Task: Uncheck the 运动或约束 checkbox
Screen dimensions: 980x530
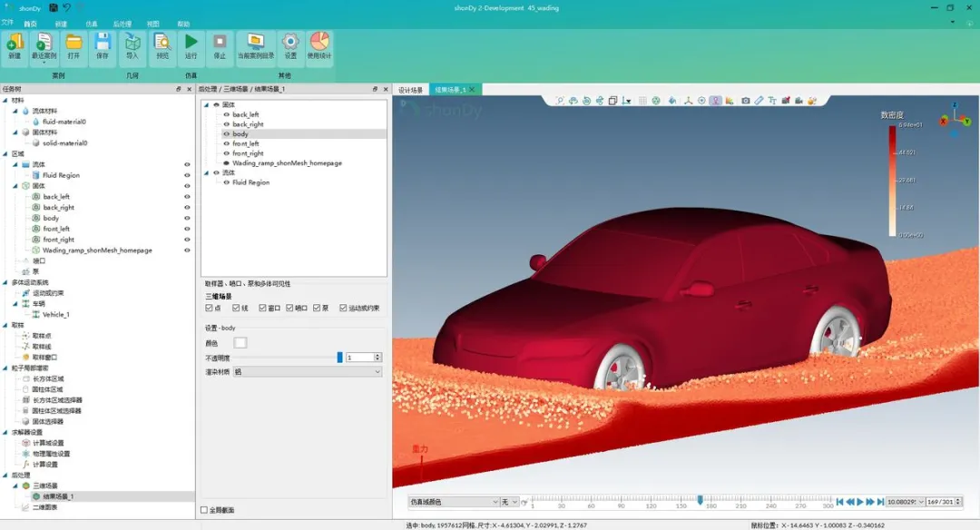Action: click(343, 308)
